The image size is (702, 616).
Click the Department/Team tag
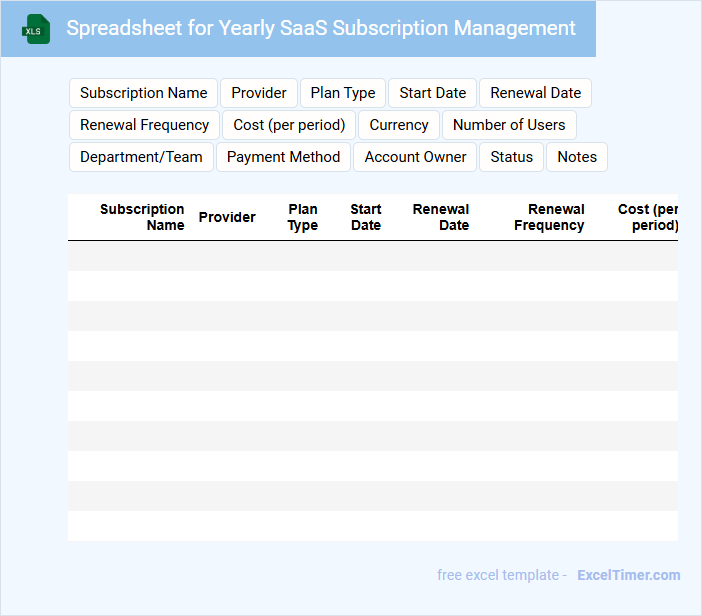(x=141, y=157)
